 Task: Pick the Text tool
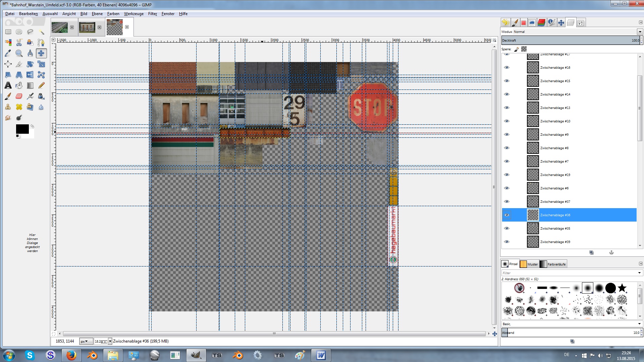(x=8, y=85)
